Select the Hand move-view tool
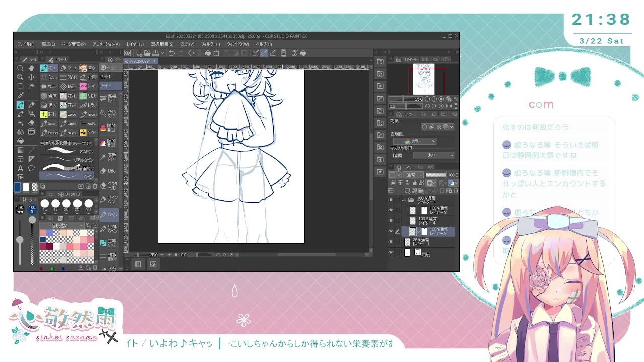The height and width of the screenshot is (362, 644). click(x=31, y=68)
